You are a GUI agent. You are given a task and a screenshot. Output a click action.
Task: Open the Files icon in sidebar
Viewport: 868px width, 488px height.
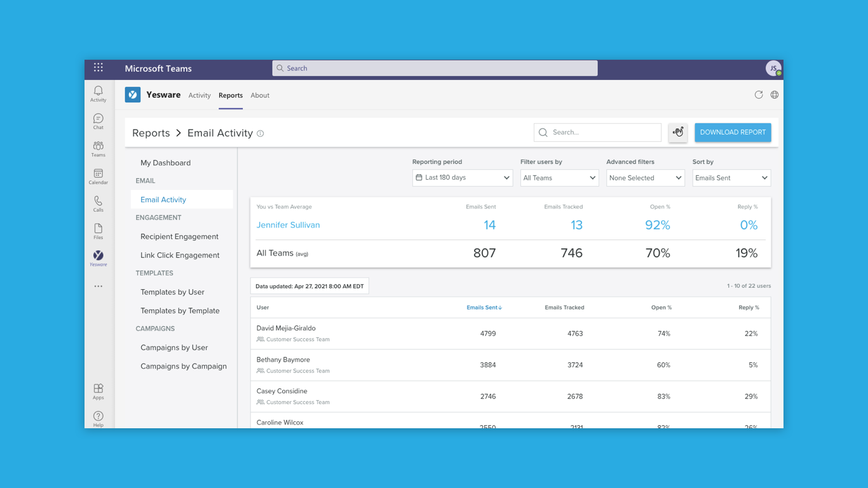click(98, 231)
